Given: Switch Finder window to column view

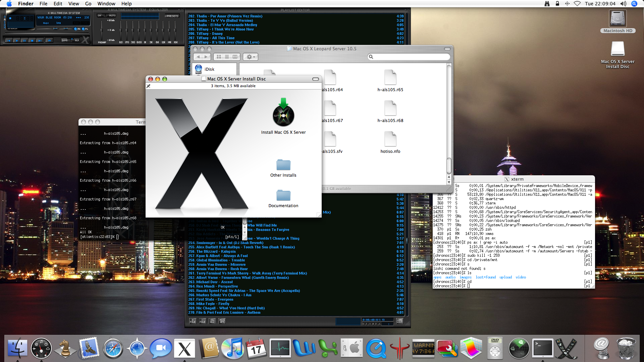Looking at the screenshot, I should (235, 57).
